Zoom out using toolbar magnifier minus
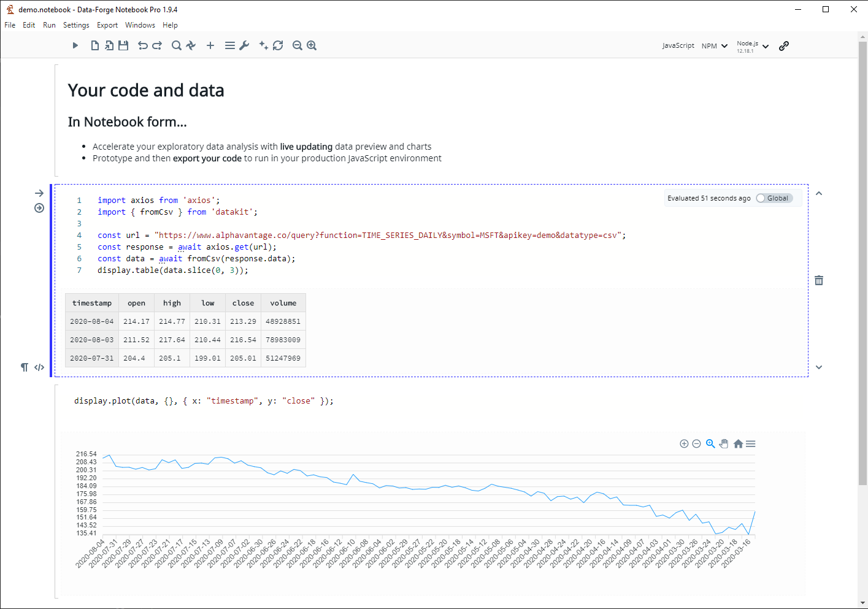 coord(298,45)
